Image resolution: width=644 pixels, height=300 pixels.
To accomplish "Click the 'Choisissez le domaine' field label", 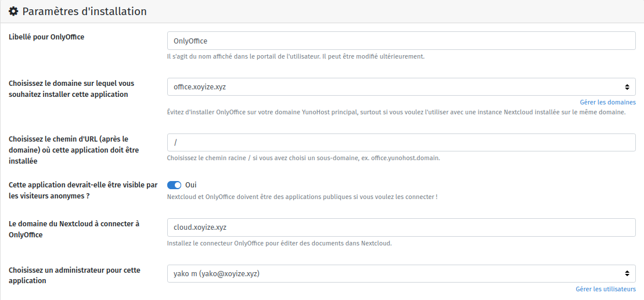I will click(71, 89).
